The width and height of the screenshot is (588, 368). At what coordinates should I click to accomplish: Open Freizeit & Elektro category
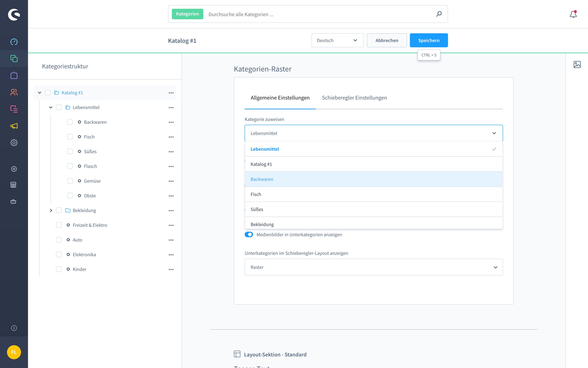[90, 225]
